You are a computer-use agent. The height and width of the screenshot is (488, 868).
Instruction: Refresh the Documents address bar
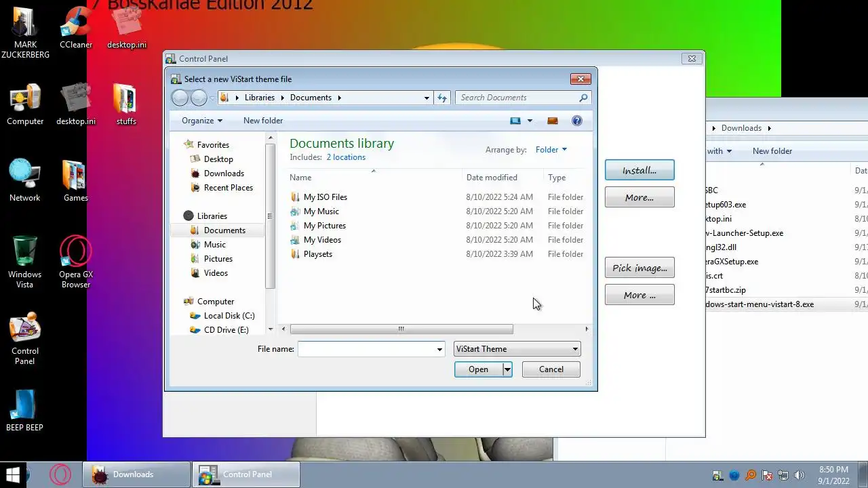[x=442, y=98]
